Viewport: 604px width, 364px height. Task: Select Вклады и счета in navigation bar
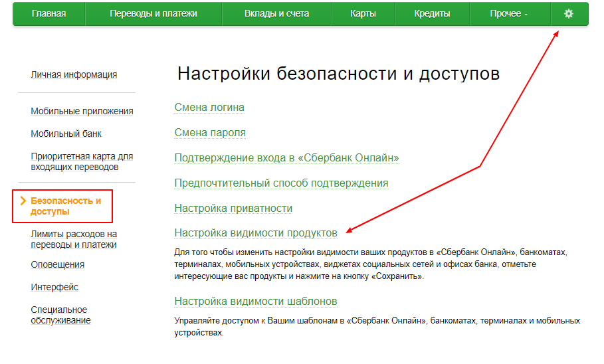coord(276,14)
